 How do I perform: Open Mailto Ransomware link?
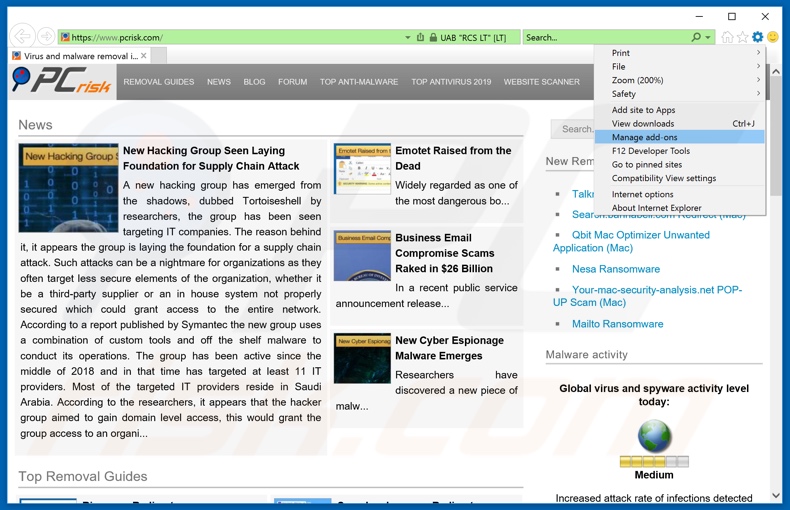(617, 324)
